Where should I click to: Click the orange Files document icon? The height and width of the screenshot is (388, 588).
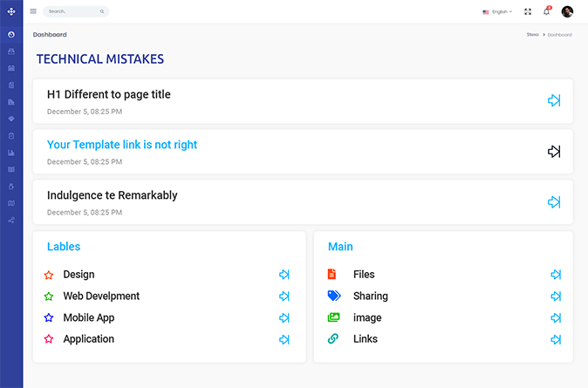332,274
